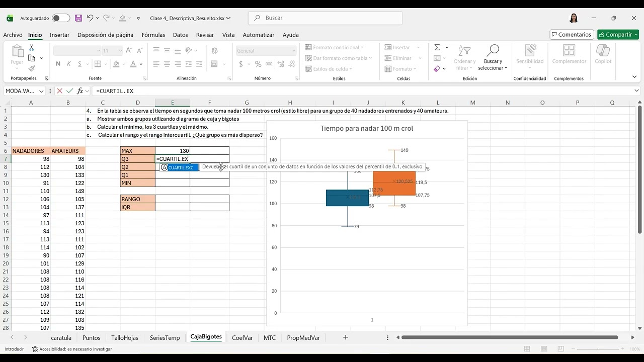Toggle center horizontal alignment
The width and height of the screenshot is (644, 362).
point(168,64)
